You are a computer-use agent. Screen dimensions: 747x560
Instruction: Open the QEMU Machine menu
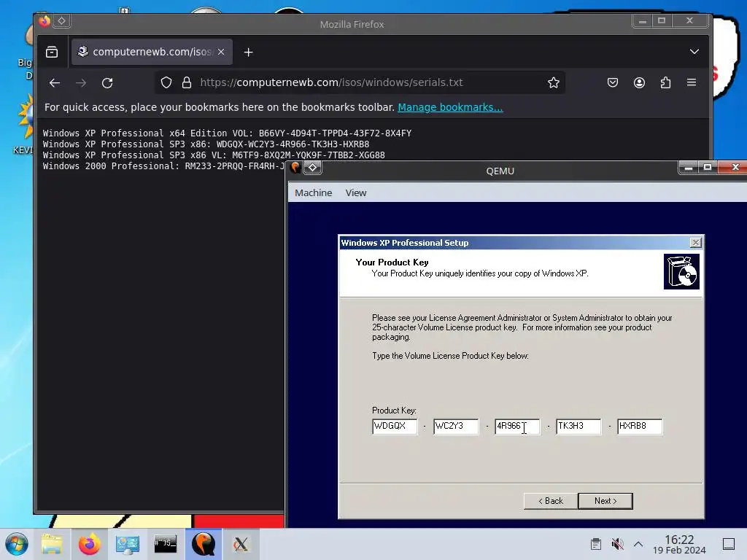click(x=313, y=192)
